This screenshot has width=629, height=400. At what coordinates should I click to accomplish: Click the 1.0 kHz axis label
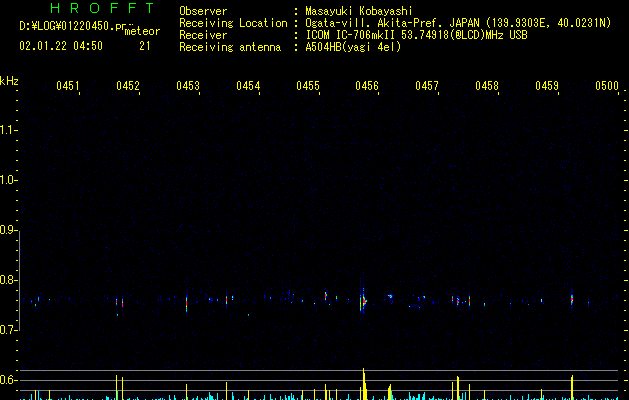pos(8,180)
